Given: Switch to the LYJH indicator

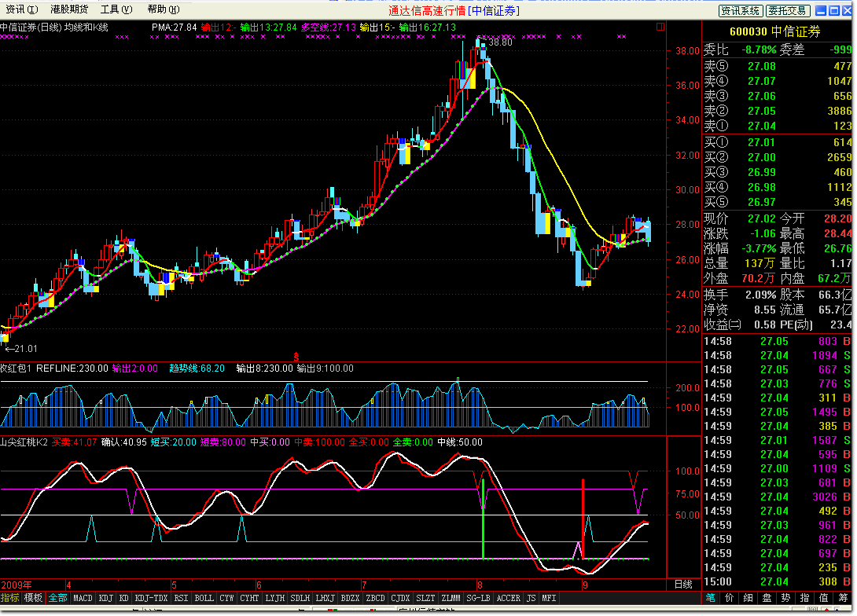Looking at the screenshot, I should coord(275,598).
